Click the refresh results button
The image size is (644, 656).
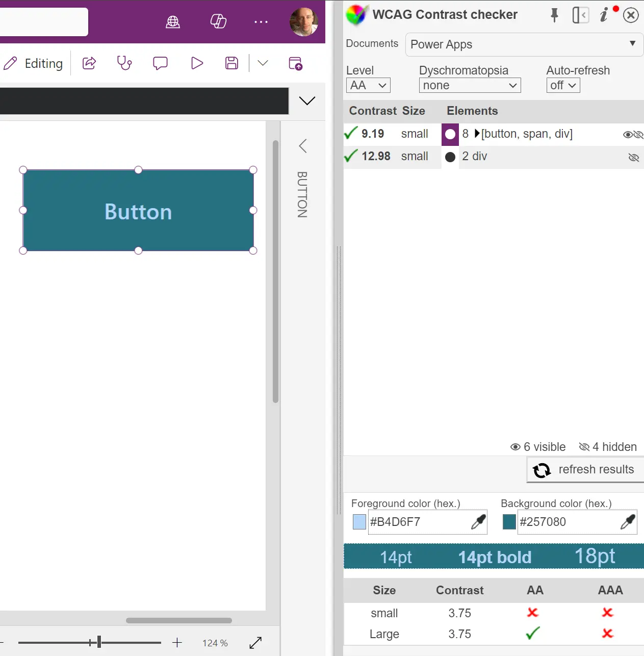coord(585,470)
